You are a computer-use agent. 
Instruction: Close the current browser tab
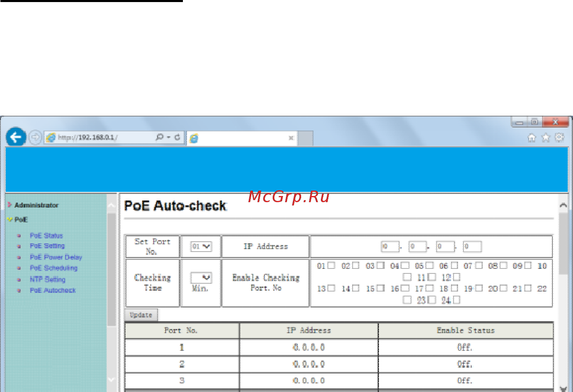point(291,138)
